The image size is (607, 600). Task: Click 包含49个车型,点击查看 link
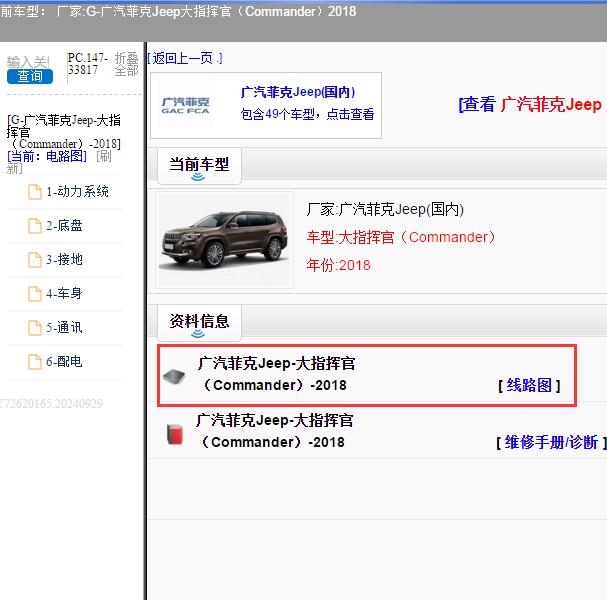click(307, 114)
